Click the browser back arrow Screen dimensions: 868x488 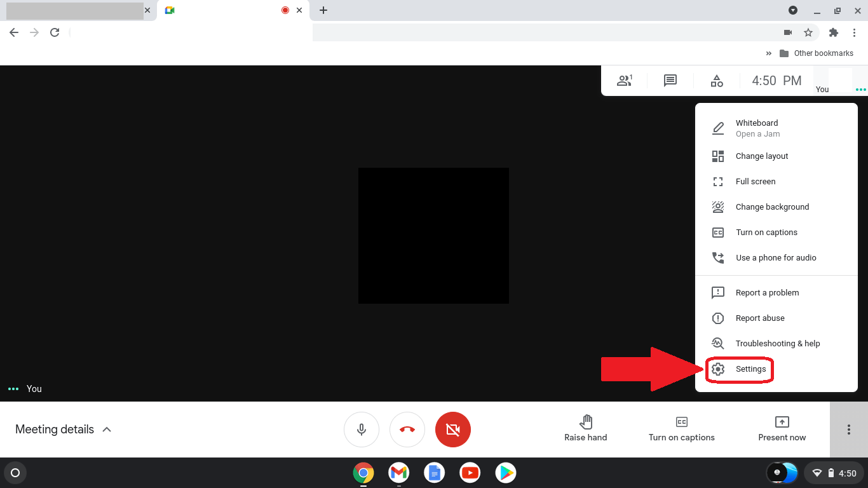point(14,32)
